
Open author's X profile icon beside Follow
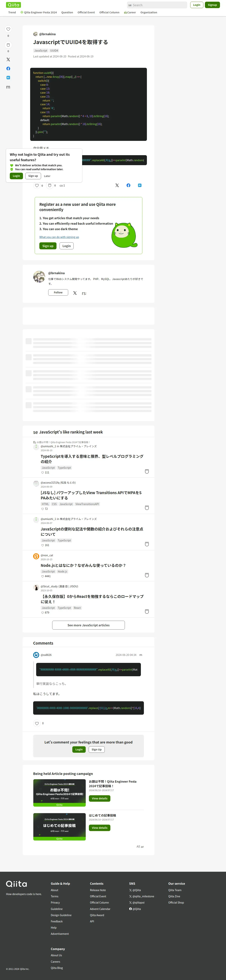[75, 293]
